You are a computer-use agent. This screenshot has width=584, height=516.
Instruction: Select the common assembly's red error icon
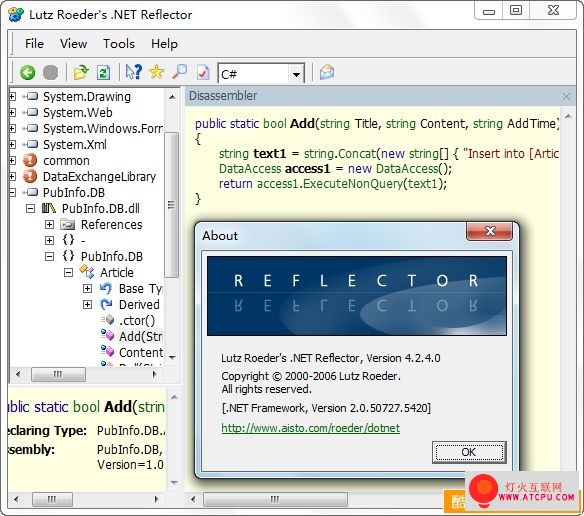pos(30,160)
